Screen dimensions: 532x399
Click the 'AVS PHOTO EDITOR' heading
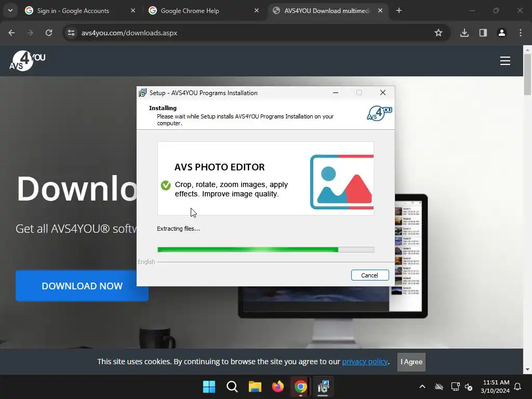tap(220, 167)
